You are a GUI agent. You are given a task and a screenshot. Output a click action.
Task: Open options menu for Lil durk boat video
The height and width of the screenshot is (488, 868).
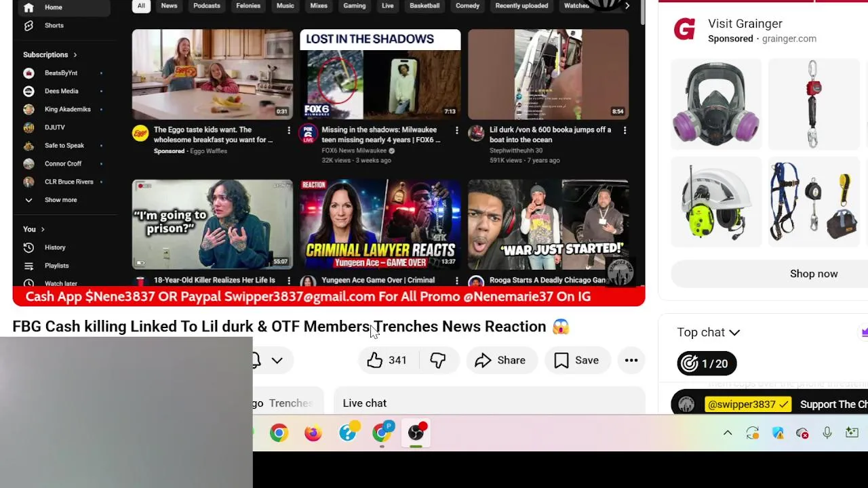[625, 130]
